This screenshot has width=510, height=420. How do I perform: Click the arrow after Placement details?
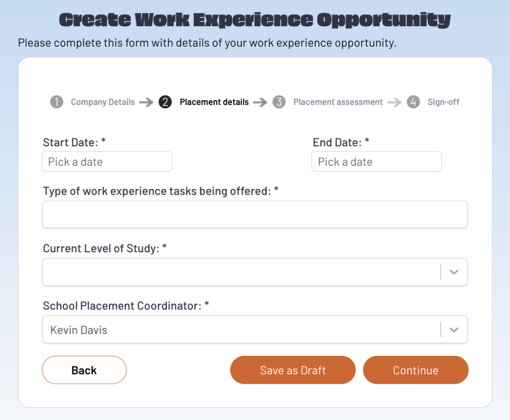[x=260, y=103]
